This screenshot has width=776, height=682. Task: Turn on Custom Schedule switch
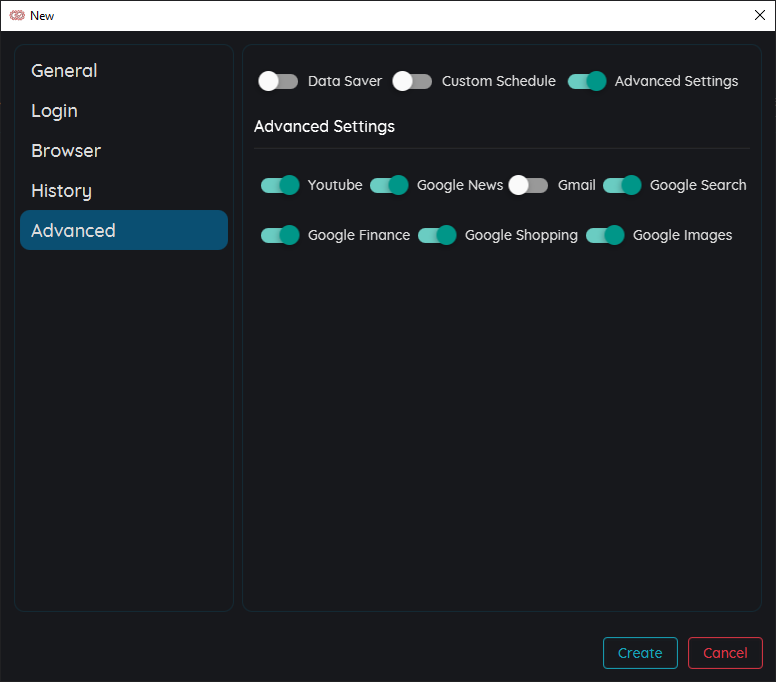[x=412, y=81]
